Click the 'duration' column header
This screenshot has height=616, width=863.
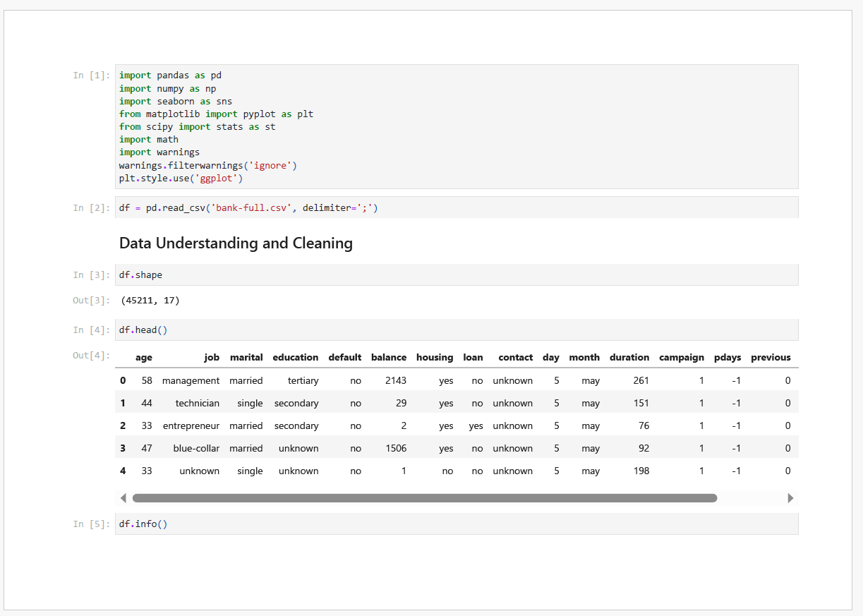(x=629, y=358)
